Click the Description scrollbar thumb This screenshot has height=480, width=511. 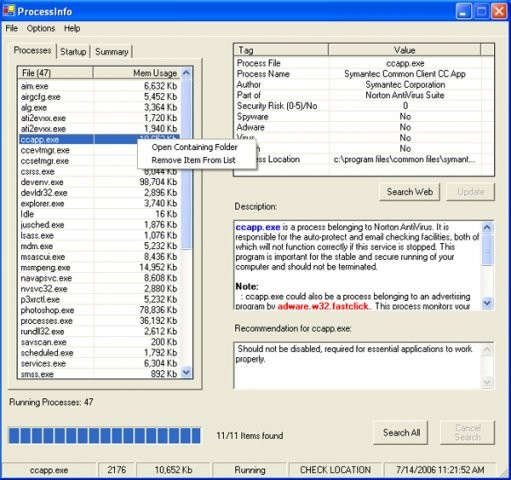(x=487, y=249)
